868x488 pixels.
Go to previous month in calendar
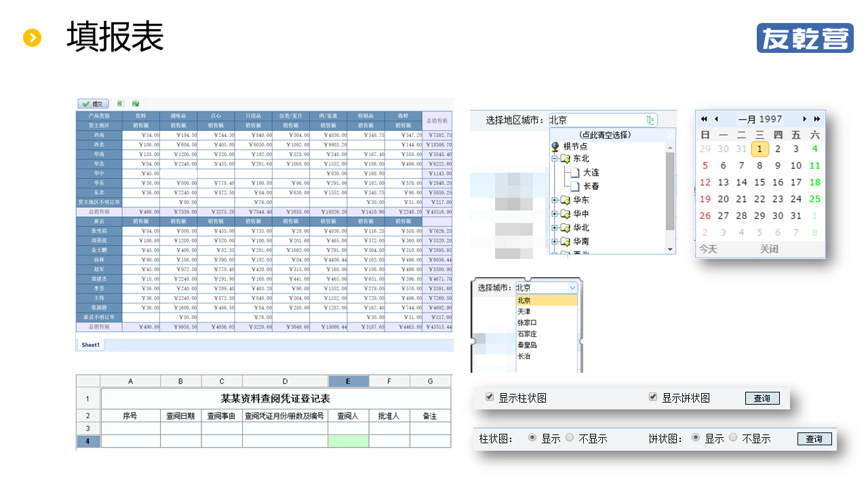pyautogui.click(x=716, y=119)
